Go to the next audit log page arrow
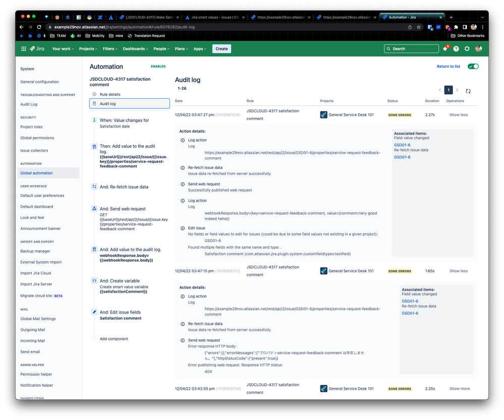504x420 pixels. point(457,90)
